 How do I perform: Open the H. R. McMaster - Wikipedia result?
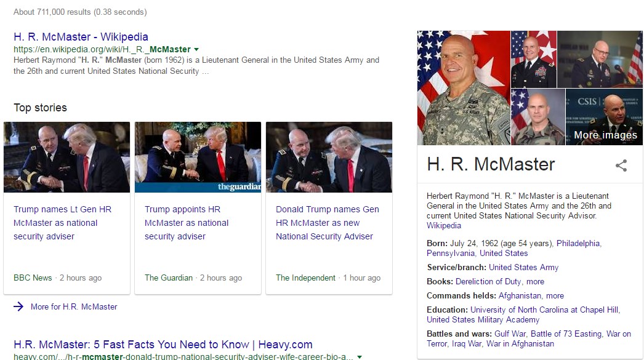pyautogui.click(x=81, y=37)
